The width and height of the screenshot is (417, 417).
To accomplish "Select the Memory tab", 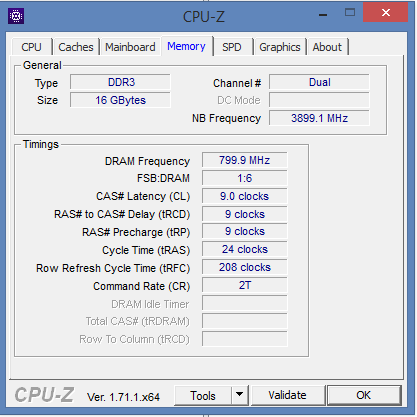I will (x=186, y=46).
